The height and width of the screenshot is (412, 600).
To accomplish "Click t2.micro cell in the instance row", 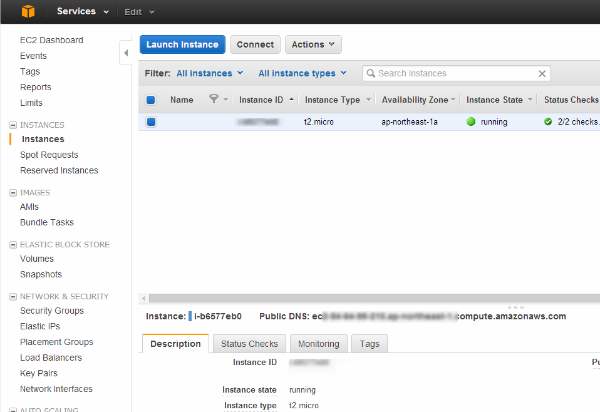I will tap(319, 122).
